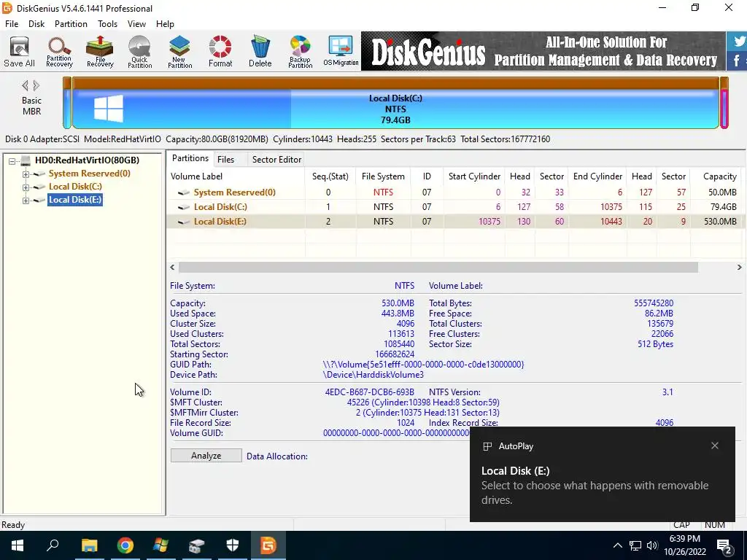Select Local Disk(C:) row in partition table
The image size is (747, 560).
coord(454,207)
